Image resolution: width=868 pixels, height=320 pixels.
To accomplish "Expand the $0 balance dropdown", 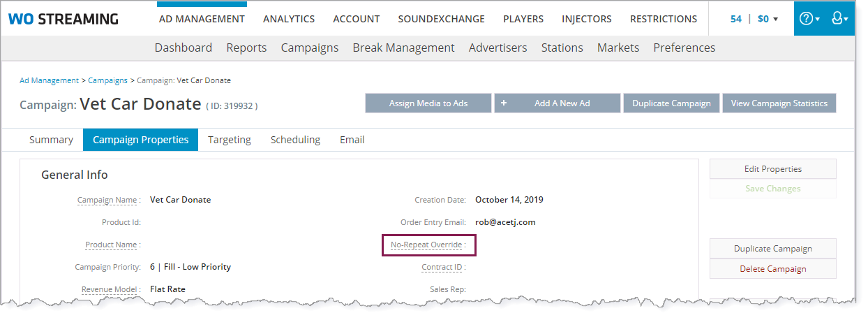I will pyautogui.click(x=768, y=19).
